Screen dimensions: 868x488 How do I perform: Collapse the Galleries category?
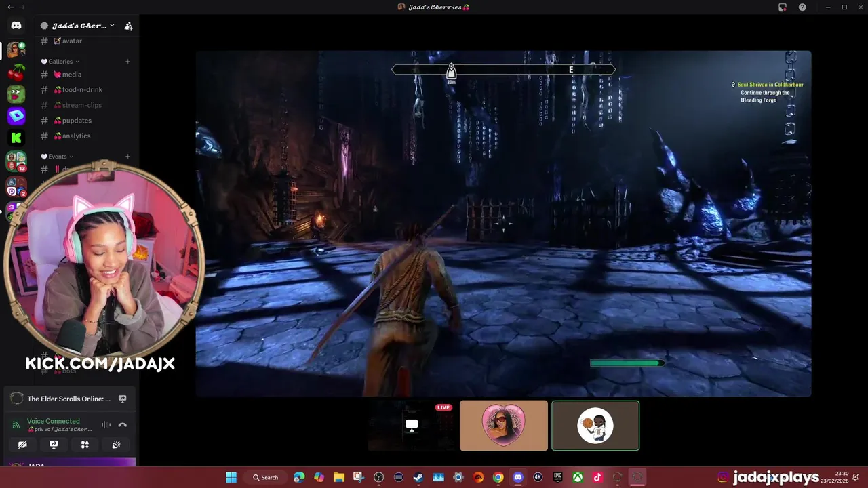pos(60,62)
